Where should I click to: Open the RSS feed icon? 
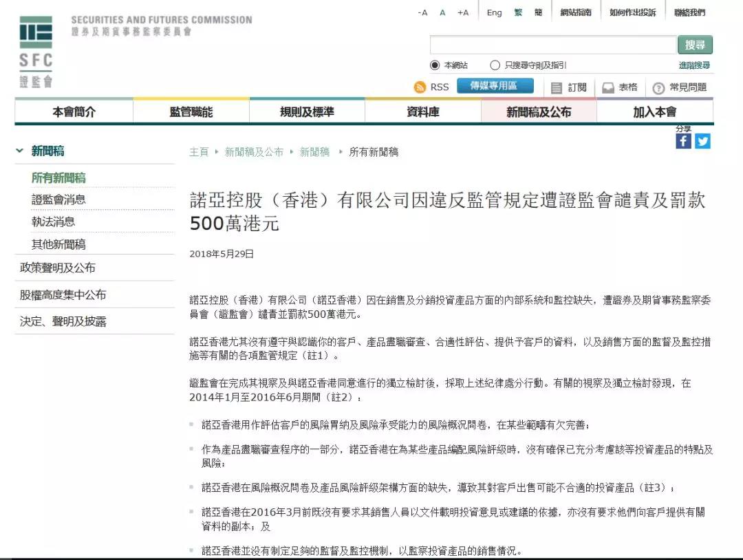click(420, 87)
